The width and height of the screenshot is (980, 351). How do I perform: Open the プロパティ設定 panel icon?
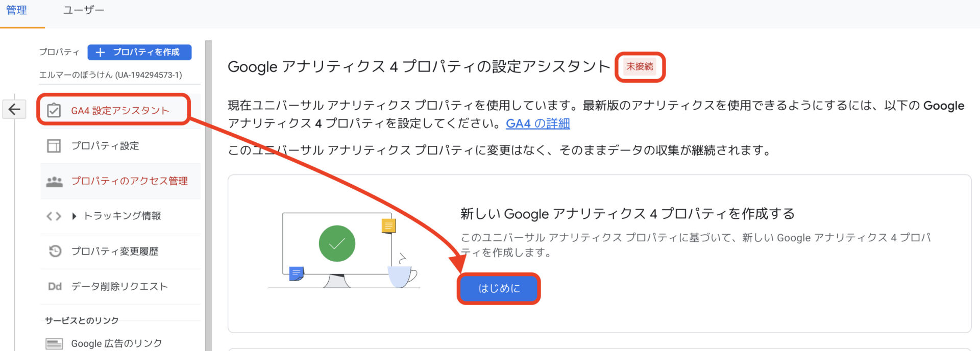click(x=54, y=146)
